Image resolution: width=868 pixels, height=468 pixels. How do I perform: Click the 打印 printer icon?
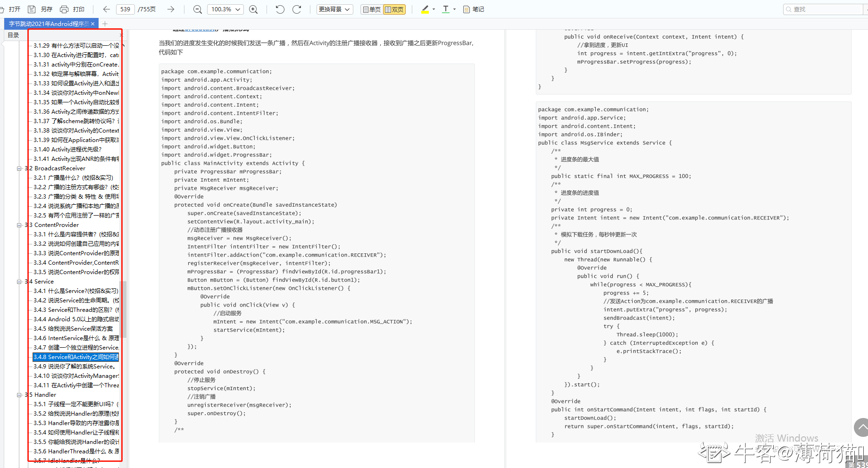[64, 9]
